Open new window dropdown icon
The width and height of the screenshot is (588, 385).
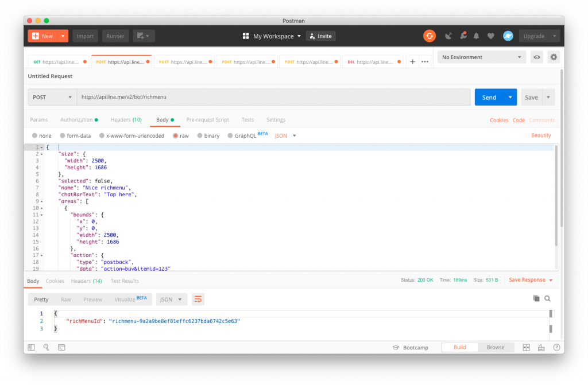point(144,36)
